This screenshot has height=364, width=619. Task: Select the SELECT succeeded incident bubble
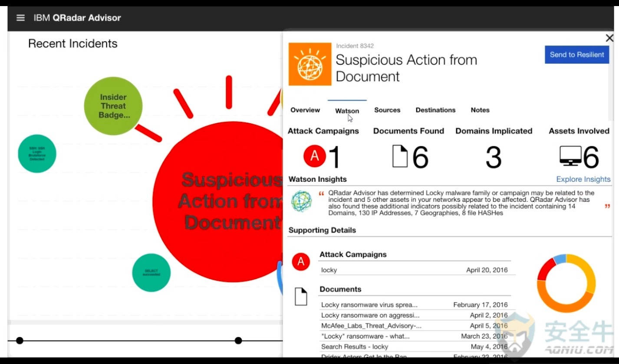coord(151,272)
